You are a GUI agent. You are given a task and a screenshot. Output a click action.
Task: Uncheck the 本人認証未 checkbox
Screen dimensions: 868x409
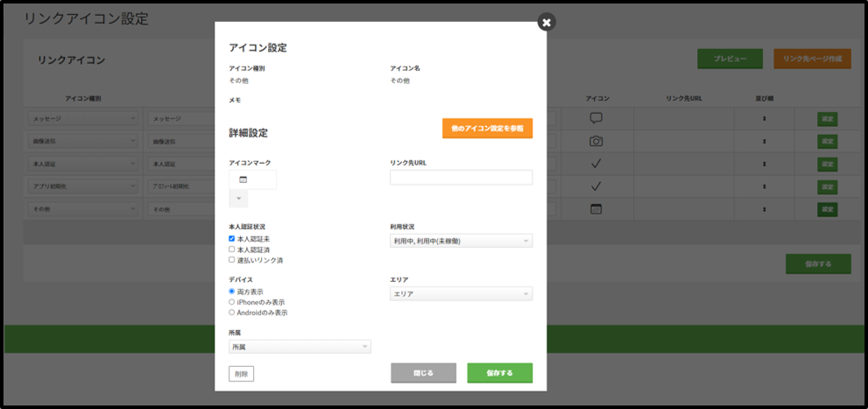232,238
